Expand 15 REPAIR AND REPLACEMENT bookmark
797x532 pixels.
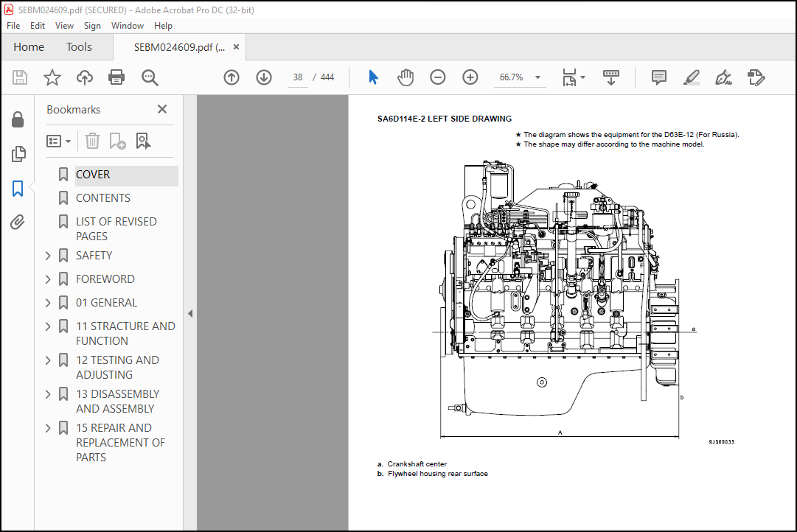(48, 428)
